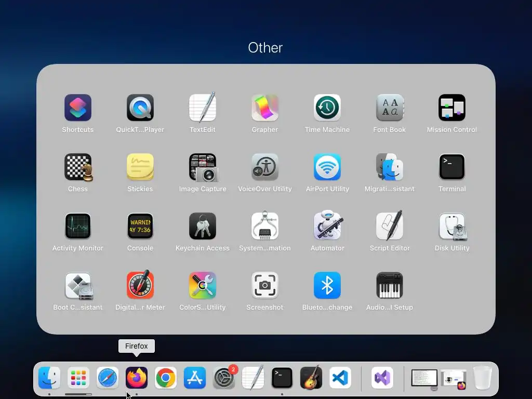Open System Preferences with badge 2

coord(224,378)
